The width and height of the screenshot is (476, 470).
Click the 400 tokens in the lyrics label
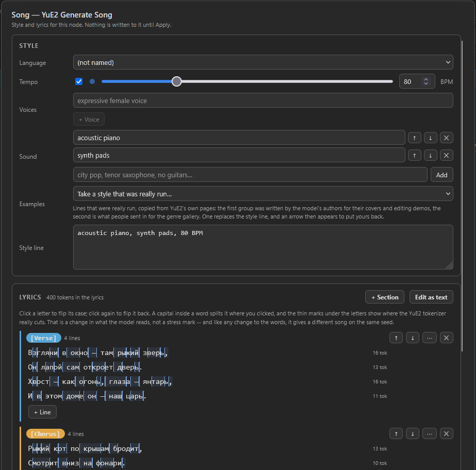[75, 297]
